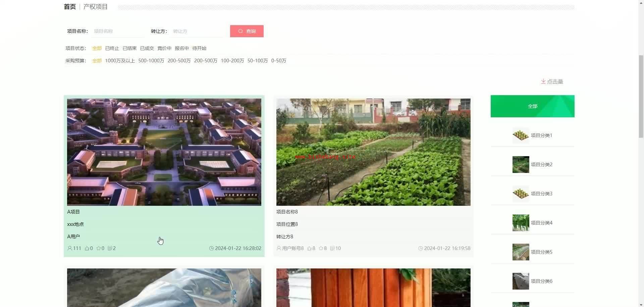Filter project status by 已终止
Screen dimensions: 644x307
(x=112, y=48)
